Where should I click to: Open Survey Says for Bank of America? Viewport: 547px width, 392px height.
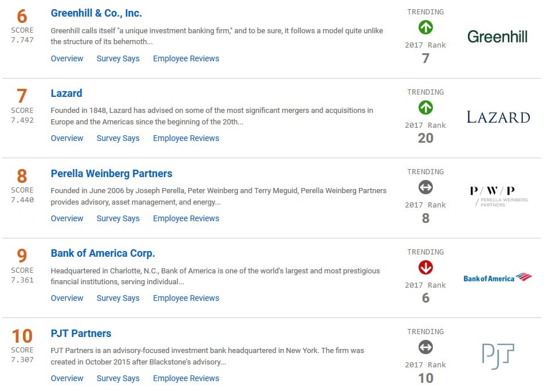point(118,298)
